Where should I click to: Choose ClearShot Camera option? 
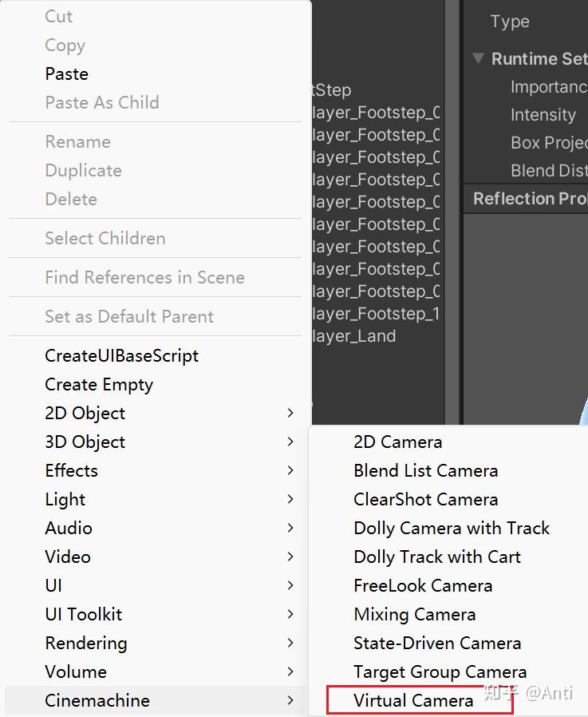[425, 499]
